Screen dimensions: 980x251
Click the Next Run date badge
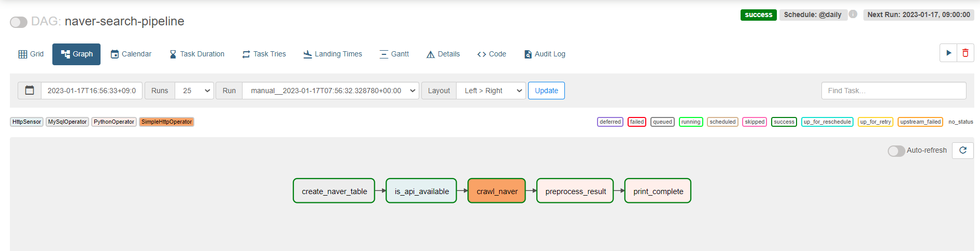click(918, 14)
